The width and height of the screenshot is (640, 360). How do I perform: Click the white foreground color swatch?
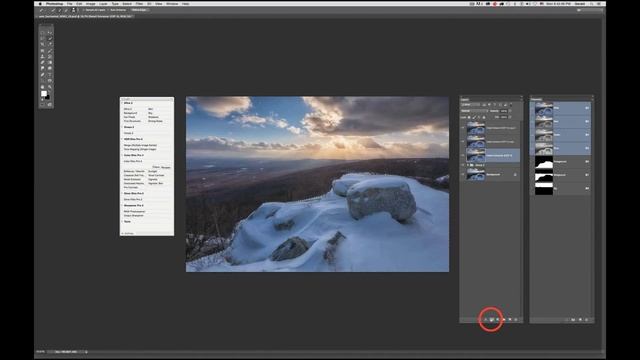pyautogui.click(x=44, y=93)
